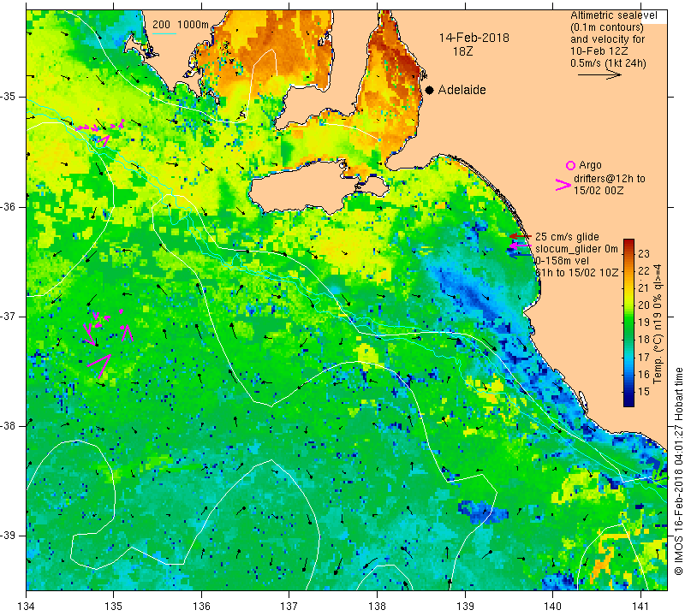Click the black Adelaide city marker dot
Image resolution: width=685 pixels, height=616 pixels.
430,90
